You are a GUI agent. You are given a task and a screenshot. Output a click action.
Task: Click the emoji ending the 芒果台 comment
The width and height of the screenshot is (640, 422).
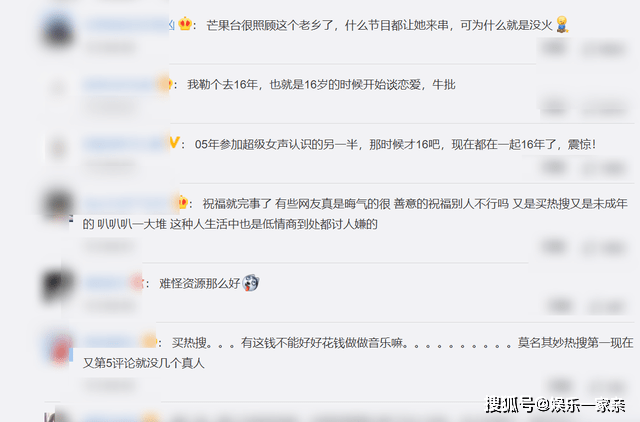coord(562,24)
